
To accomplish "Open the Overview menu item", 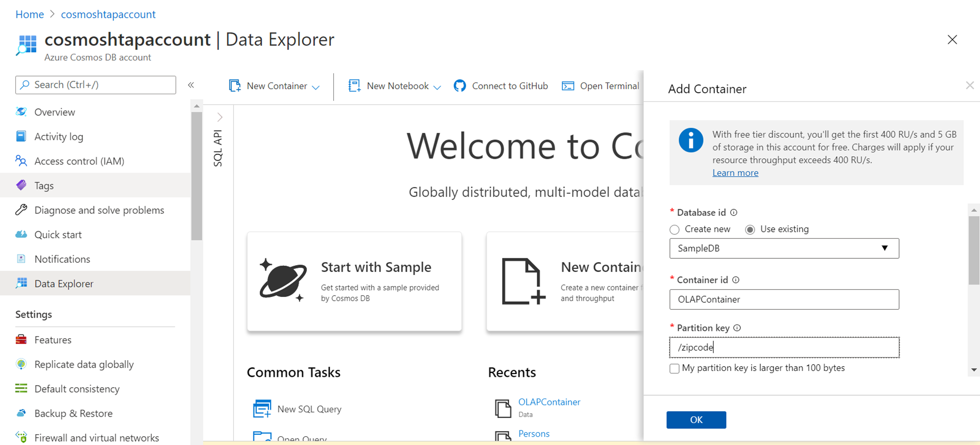I will pyautogui.click(x=54, y=112).
